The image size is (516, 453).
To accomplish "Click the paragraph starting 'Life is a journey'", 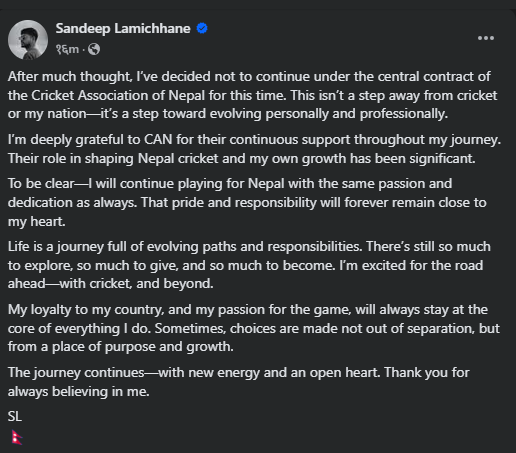I will [249, 265].
